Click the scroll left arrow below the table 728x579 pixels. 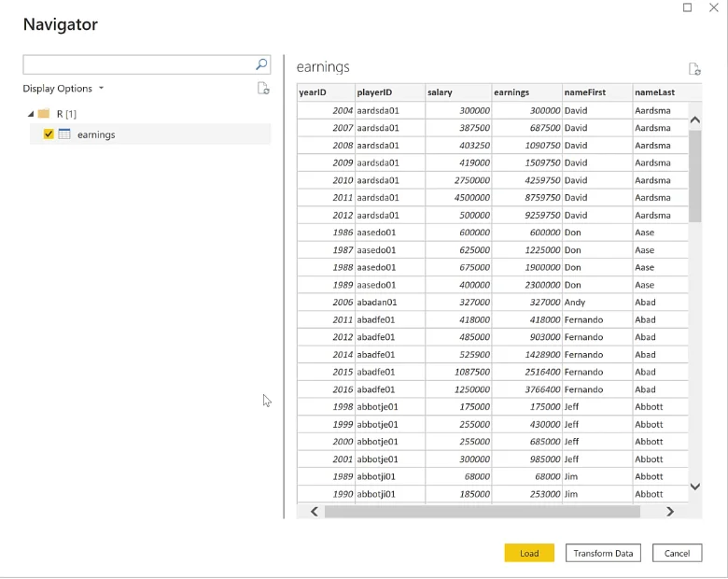click(315, 512)
